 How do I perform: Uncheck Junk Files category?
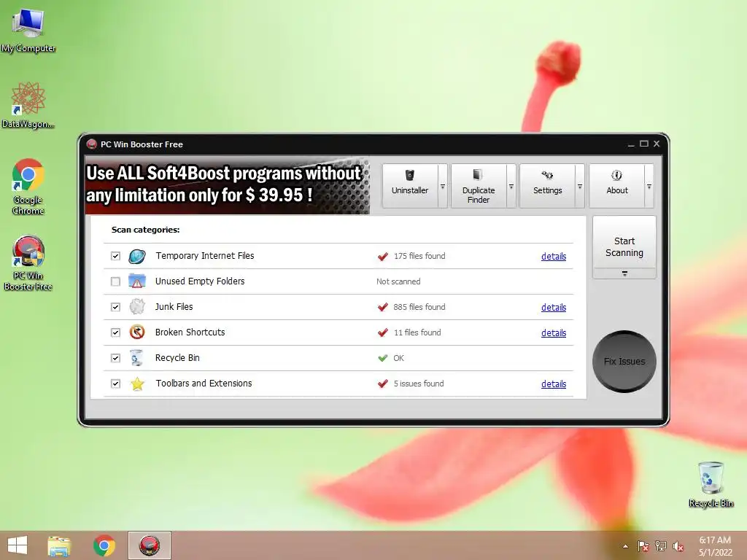click(115, 307)
